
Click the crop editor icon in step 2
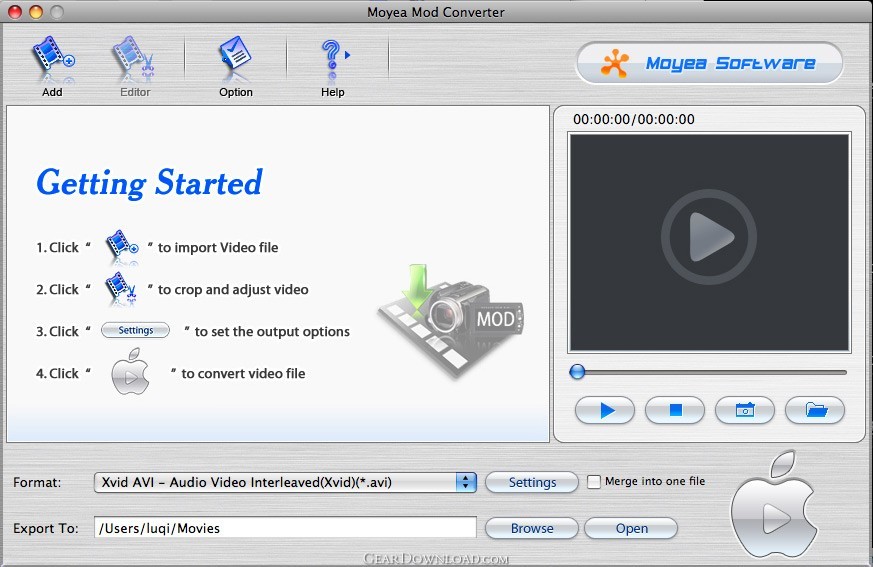(x=121, y=289)
